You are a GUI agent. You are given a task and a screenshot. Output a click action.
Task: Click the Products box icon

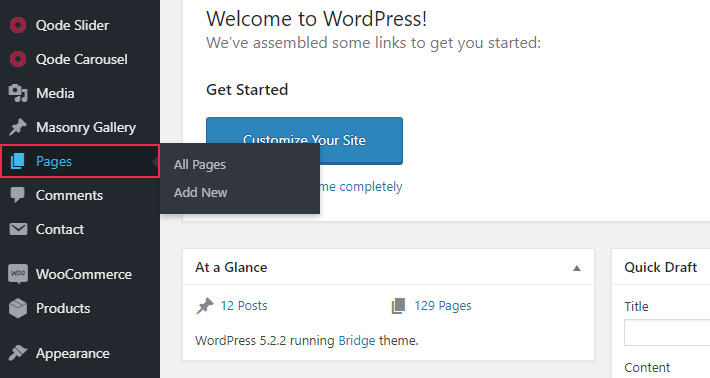click(x=18, y=308)
